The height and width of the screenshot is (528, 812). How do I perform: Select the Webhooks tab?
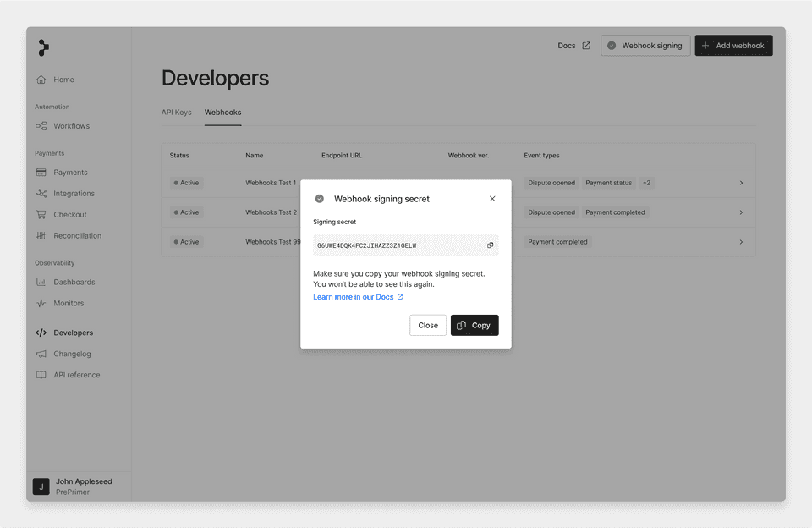[222, 112]
